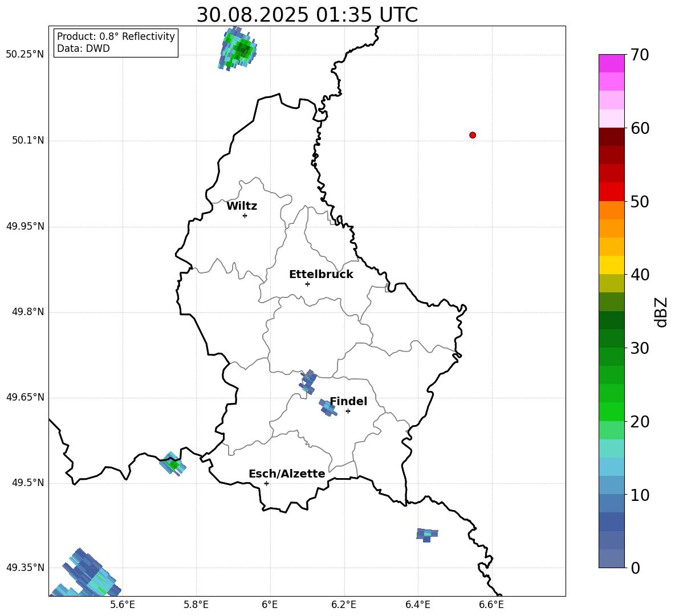Click the Product: 0.8° Reflectivity text
Viewport: 675px width, 616px height.
click(116, 36)
